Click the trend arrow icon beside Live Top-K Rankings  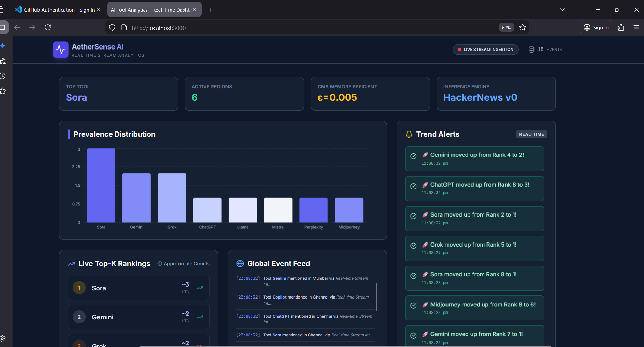pos(71,264)
